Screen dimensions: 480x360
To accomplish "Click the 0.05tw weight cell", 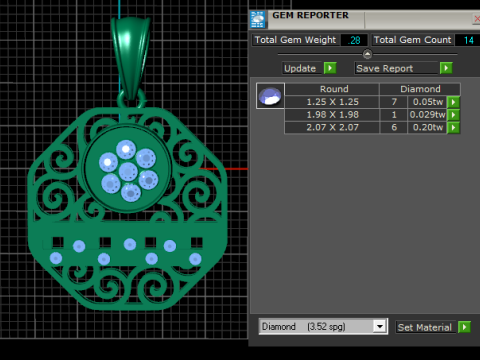I will (427, 102).
